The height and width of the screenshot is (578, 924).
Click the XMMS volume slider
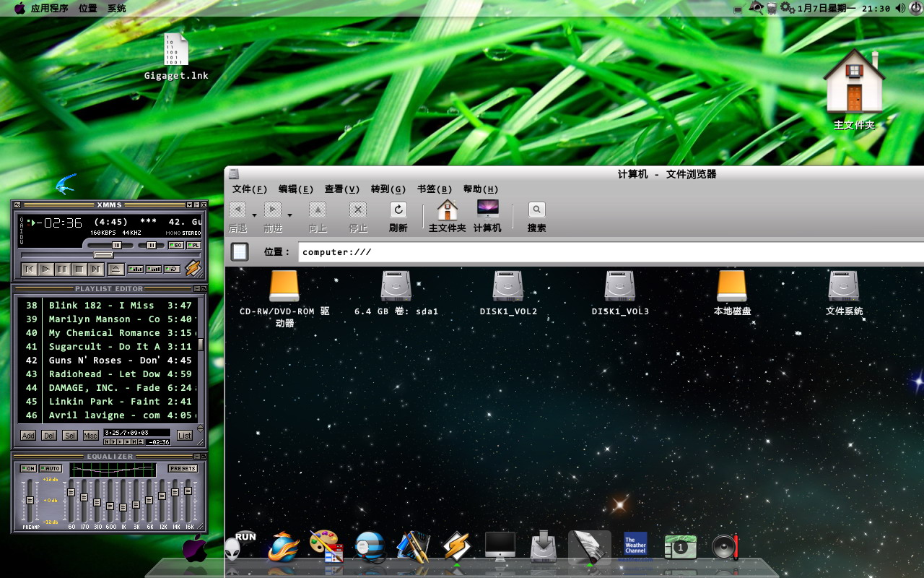[110, 246]
